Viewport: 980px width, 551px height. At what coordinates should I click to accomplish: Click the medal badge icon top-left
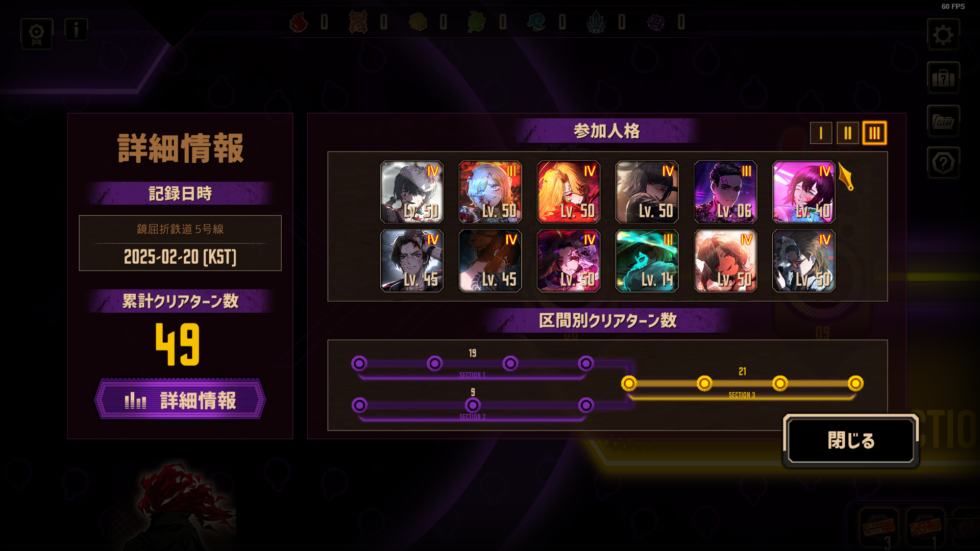(37, 34)
